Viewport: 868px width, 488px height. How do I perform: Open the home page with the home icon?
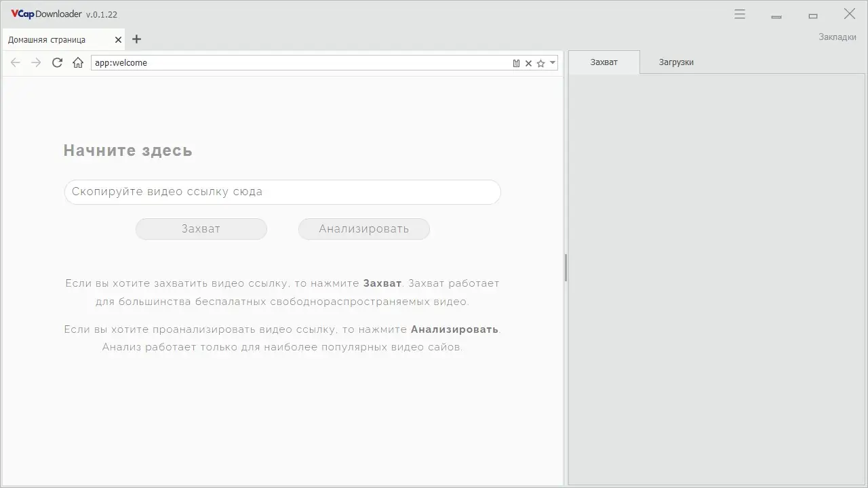[x=77, y=62]
